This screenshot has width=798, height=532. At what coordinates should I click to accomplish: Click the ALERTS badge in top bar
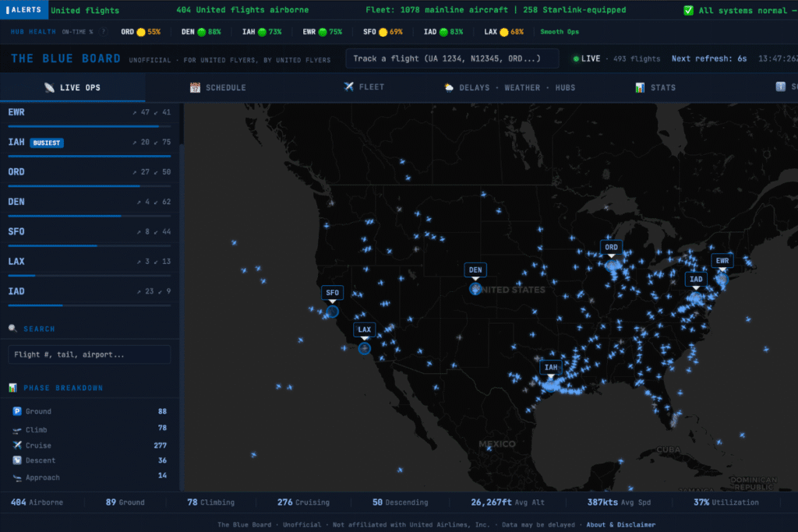click(x=24, y=10)
